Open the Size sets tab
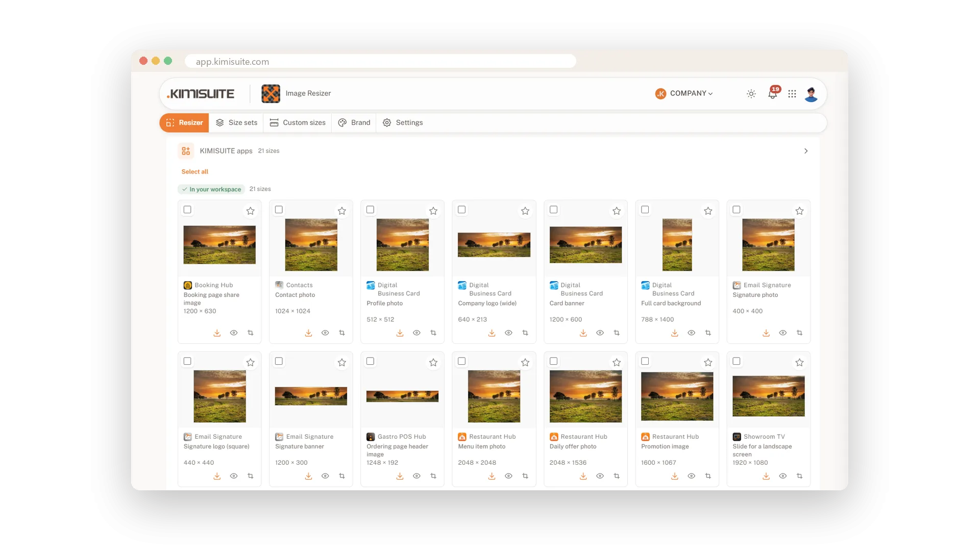Screen dimensions: 980x551 point(236,123)
